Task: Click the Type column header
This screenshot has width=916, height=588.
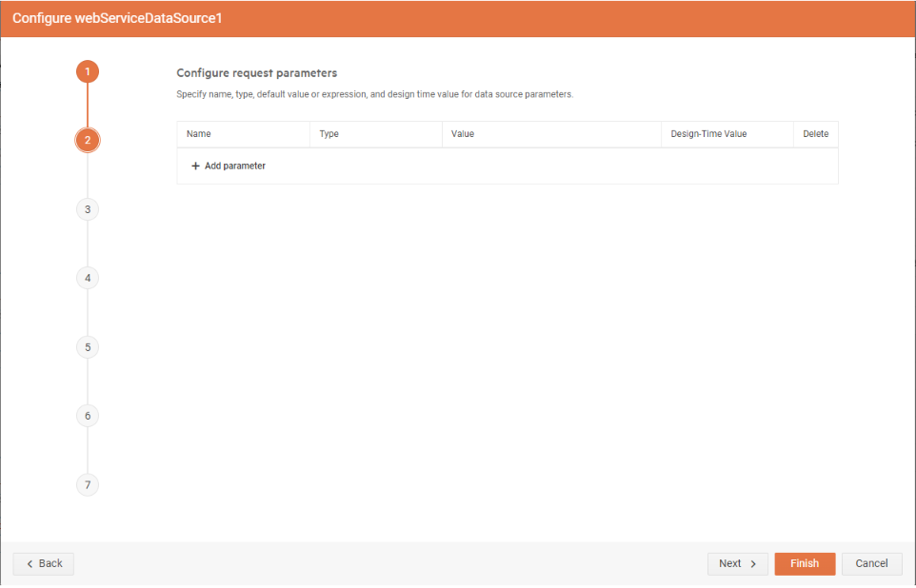Action: tap(329, 133)
